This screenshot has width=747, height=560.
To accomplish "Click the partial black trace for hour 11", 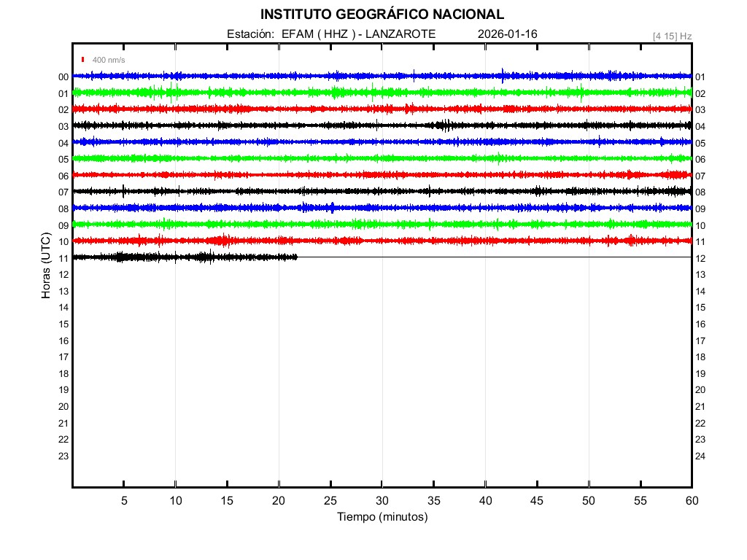I will 182,257.
